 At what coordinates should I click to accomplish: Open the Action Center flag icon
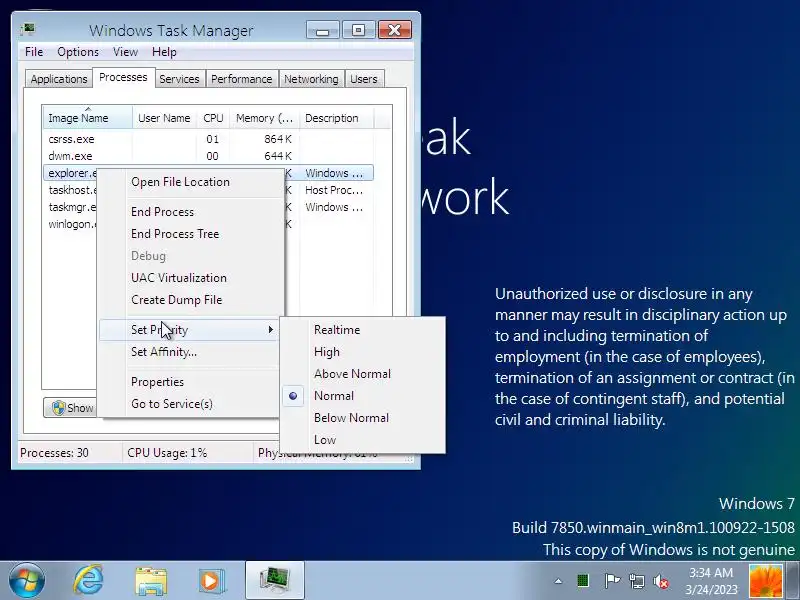pos(612,581)
